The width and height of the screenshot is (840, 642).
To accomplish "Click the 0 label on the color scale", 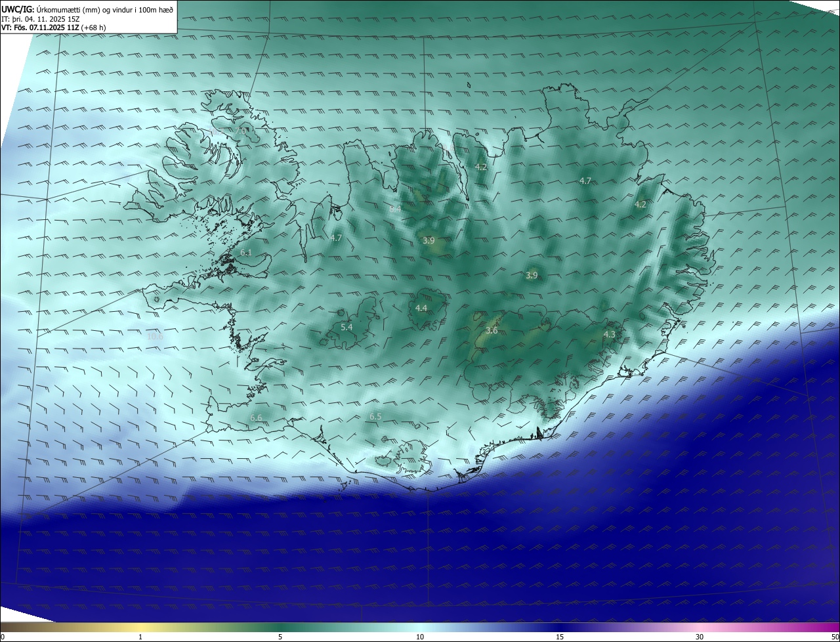I will tap(3, 637).
